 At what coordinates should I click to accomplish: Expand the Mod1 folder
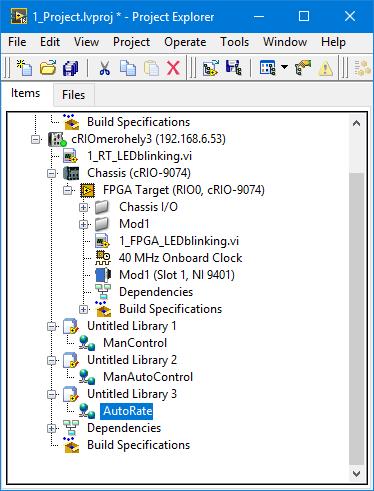pyautogui.click(x=84, y=224)
